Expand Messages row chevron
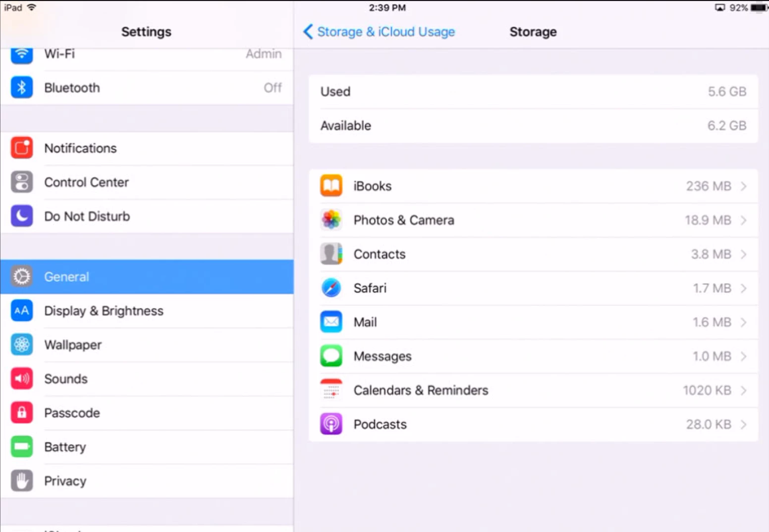This screenshot has width=769, height=532. (743, 356)
